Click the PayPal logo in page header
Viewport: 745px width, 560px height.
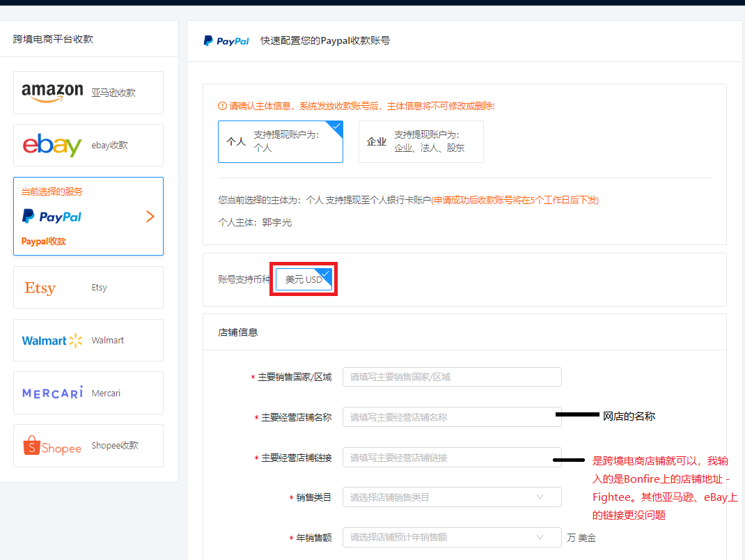pos(226,41)
